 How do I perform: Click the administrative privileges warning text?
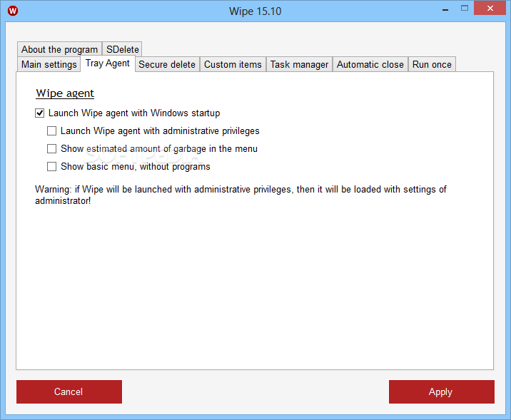[x=241, y=195]
